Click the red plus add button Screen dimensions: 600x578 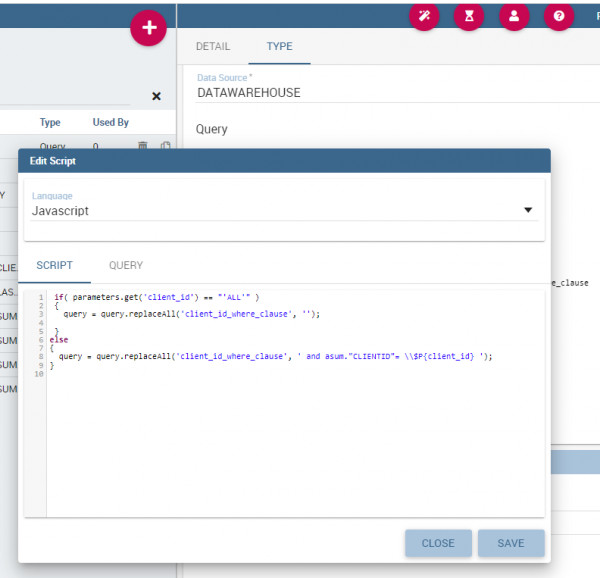pos(148,28)
